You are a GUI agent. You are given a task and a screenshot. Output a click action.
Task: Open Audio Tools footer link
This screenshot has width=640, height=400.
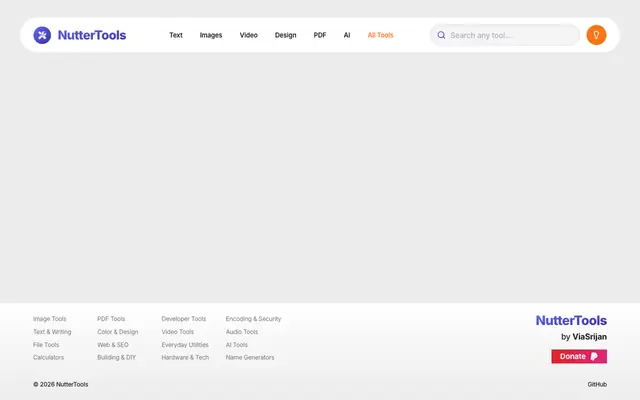coord(242,332)
